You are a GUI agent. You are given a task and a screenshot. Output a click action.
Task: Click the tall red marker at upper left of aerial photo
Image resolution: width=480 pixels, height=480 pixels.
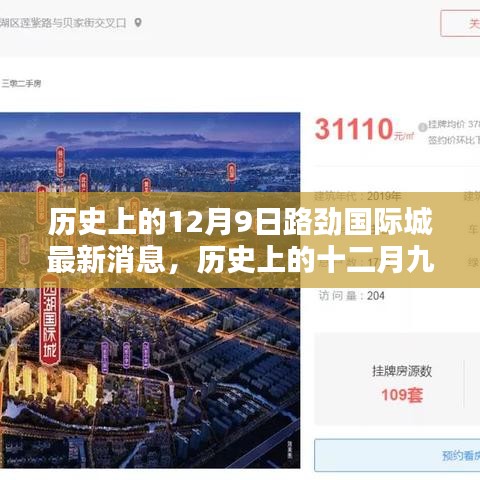(x=60, y=162)
